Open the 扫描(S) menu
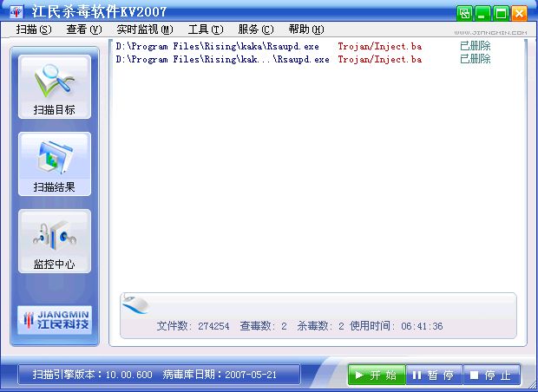Screen dimensions: 538x392 tap(34, 29)
